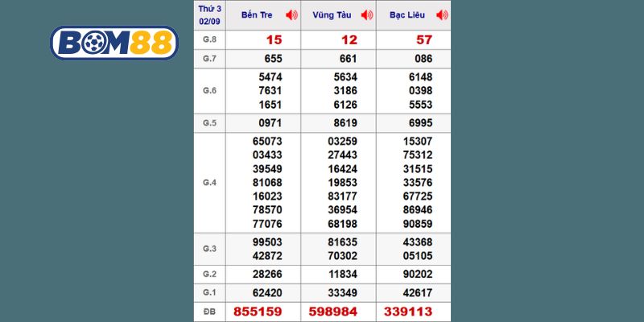Viewport: 644px width, 322px height.
Task: Click the number 03259 in G.4
Action: click(x=343, y=142)
